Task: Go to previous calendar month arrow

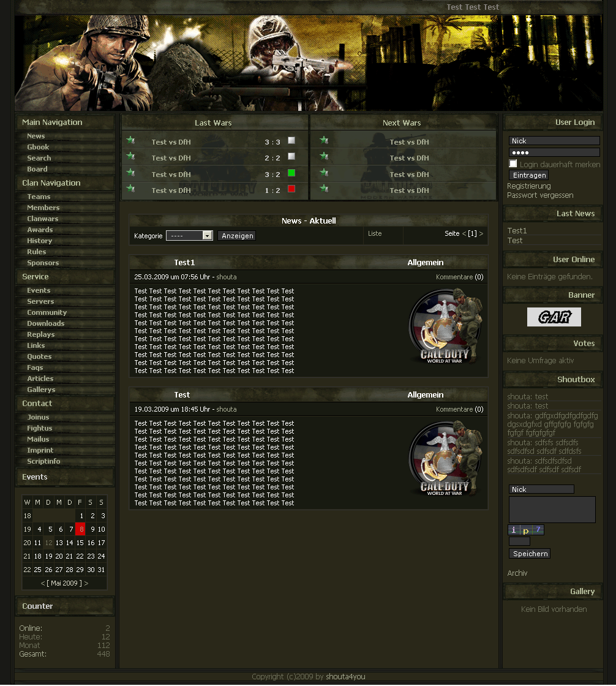Action: [43, 583]
